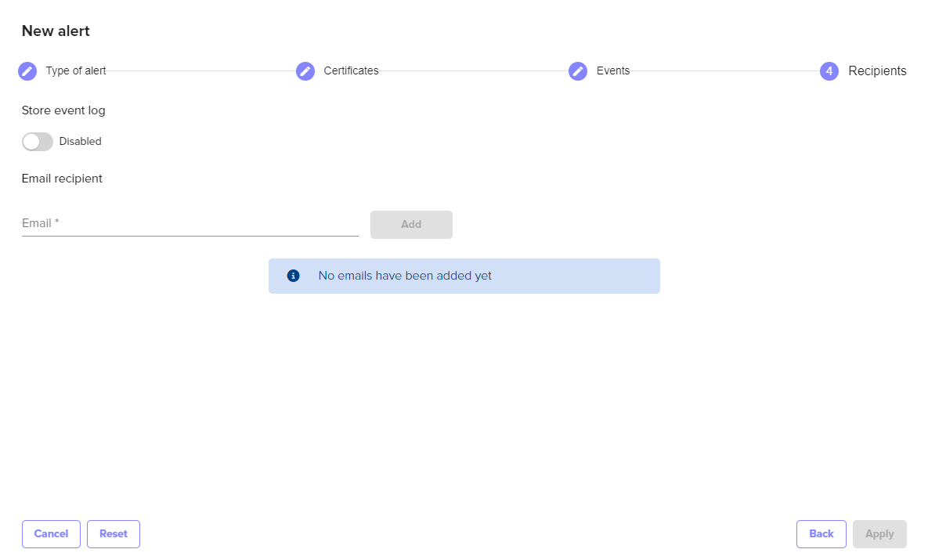Screen dimensions: 928x560
Task: Focus the Email input field
Action: click(x=190, y=224)
